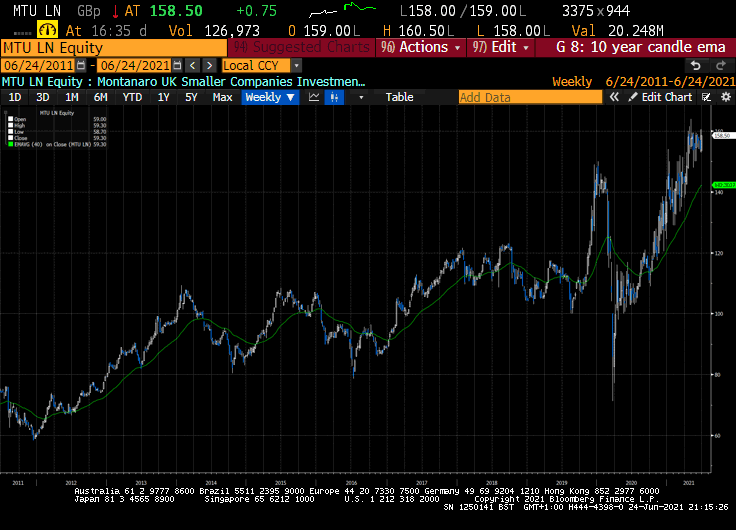
Task: Click the green EMA value label on axis
Action: point(723,185)
